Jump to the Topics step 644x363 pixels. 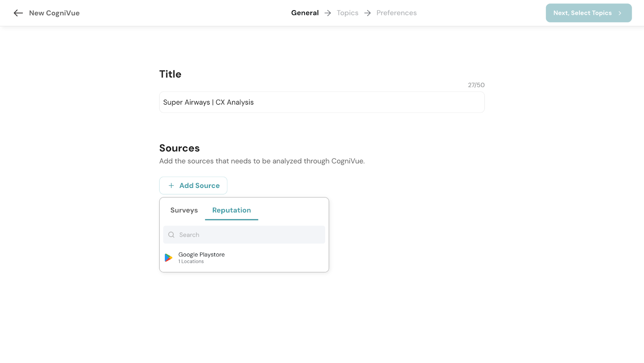(x=347, y=13)
